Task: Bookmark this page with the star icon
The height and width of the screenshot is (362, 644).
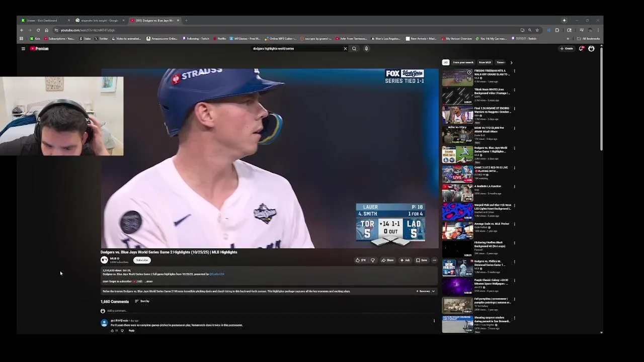Action: [x=537, y=30]
